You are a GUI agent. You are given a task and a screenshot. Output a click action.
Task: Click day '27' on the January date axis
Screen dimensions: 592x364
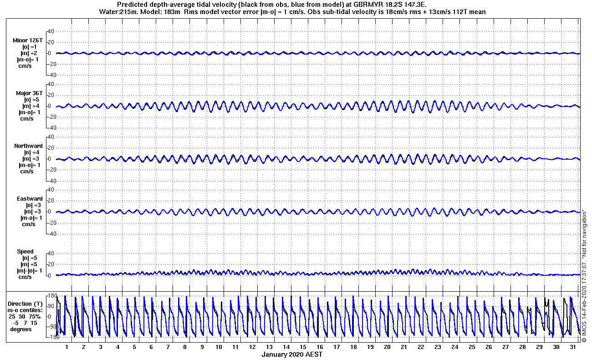(x=505, y=347)
